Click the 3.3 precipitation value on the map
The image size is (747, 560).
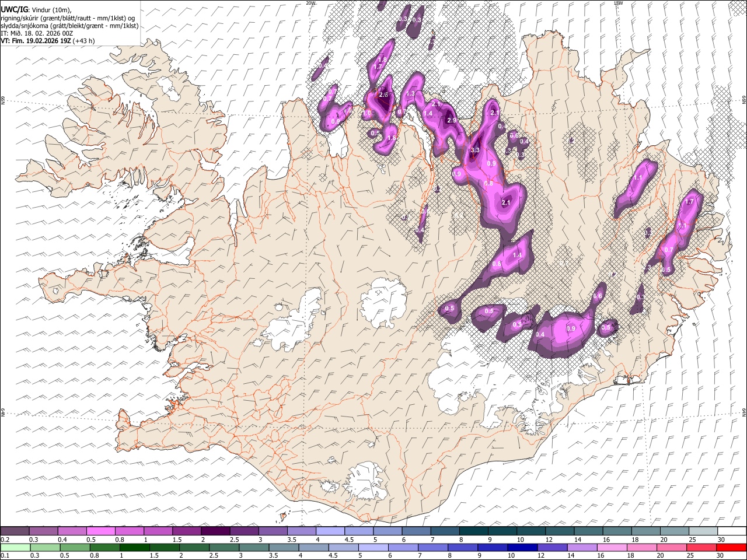coord(474,150)
